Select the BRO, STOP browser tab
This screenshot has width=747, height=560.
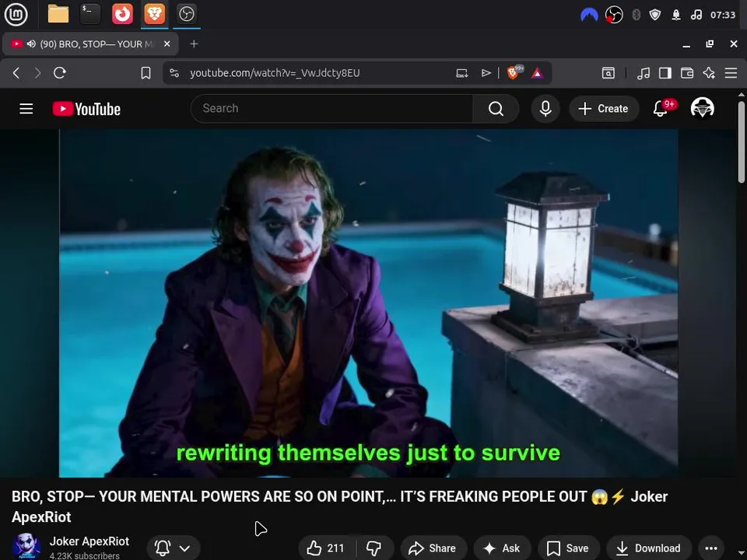click(x=90, y=44)
